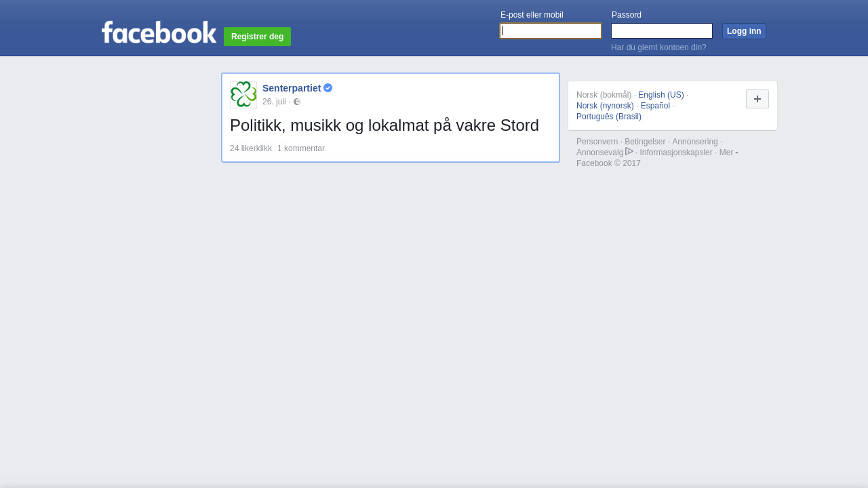The width and height of the screenshot is (868, 488).
Task: Open the 26. juli post timestamp
Action: [x=274, y=102]
